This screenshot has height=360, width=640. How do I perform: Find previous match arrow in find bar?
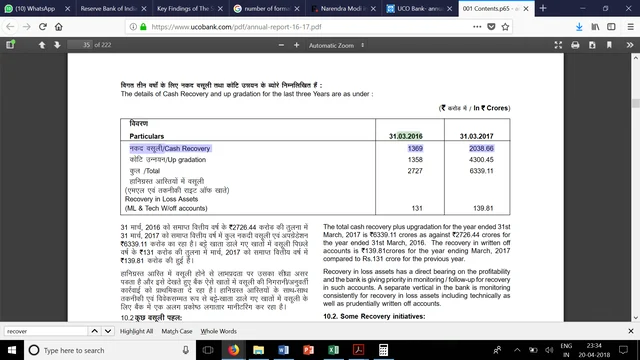tap(94, 331)
